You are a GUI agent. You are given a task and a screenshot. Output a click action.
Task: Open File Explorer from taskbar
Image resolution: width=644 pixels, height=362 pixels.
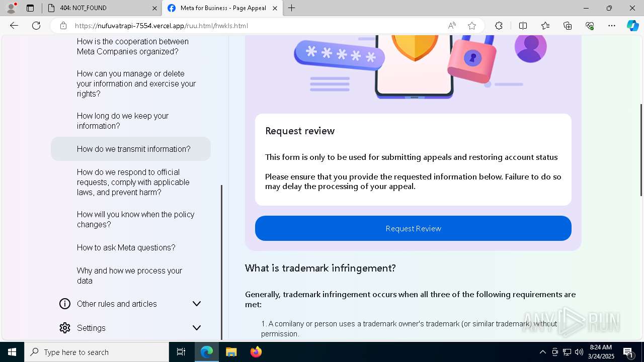click(x=231, y=352)
